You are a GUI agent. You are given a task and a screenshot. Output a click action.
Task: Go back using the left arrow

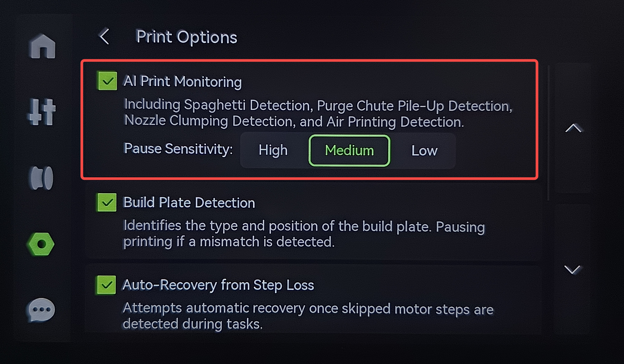coord(104,36)
